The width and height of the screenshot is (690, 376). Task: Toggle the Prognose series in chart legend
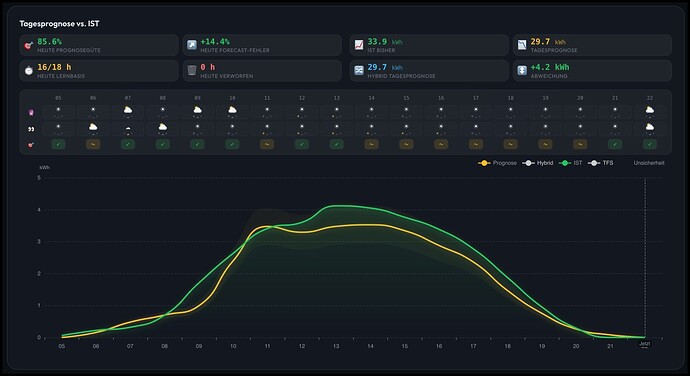pos(497,163)
